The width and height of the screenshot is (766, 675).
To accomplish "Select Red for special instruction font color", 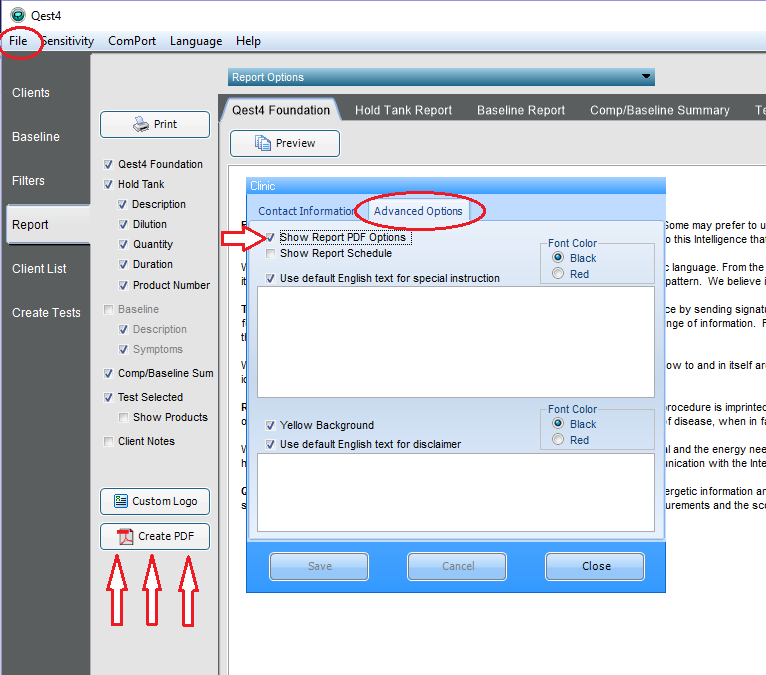I will [x=558, y=274].
